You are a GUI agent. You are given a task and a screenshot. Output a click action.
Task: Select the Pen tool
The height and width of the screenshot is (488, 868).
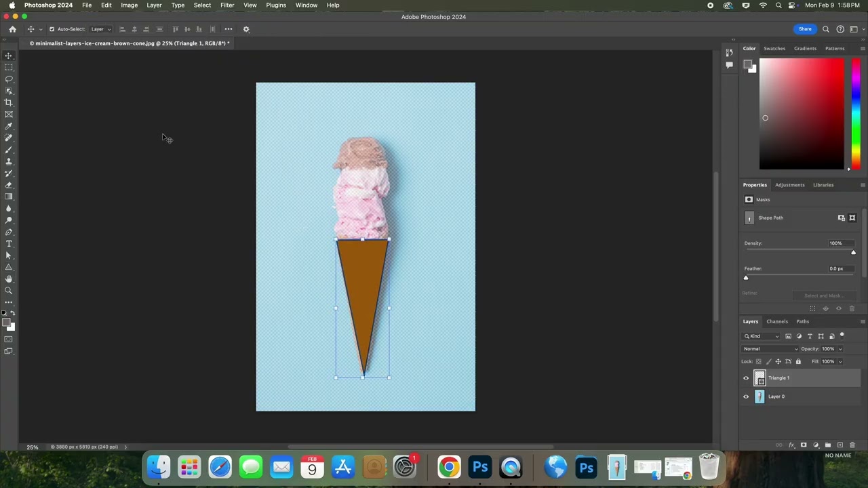[9, 232]
